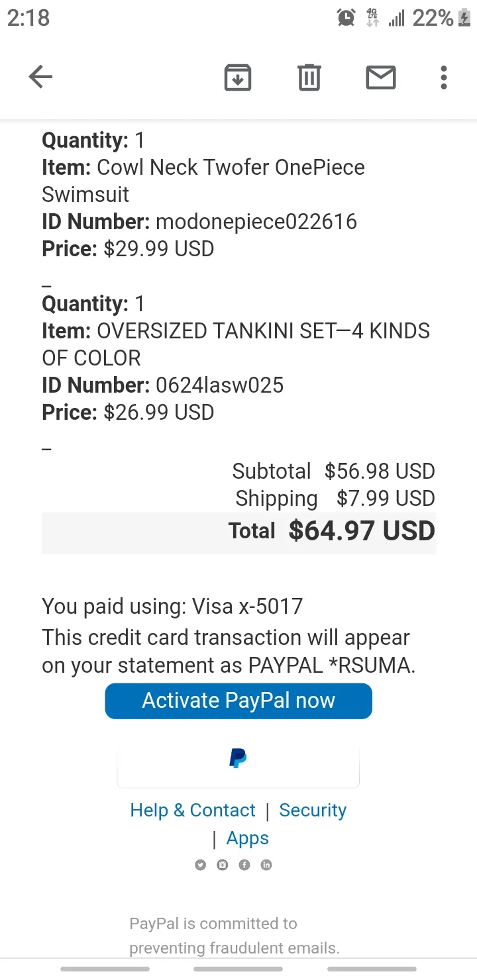
Task: Open the Security link
Action: coord(313,810)
